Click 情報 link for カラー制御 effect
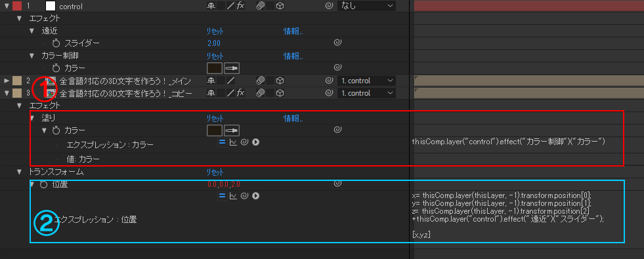This screenshot has height=259, width=644. 293,56
